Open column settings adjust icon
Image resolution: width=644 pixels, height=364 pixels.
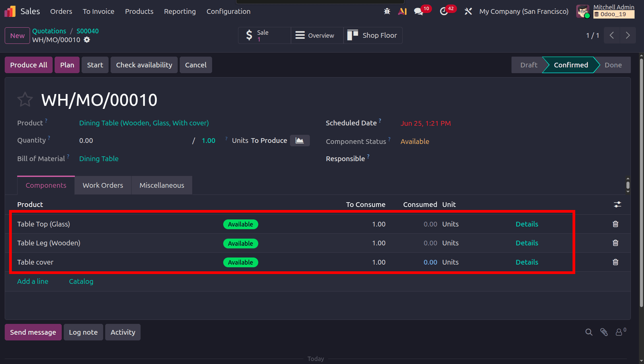[x=617, y=205]
